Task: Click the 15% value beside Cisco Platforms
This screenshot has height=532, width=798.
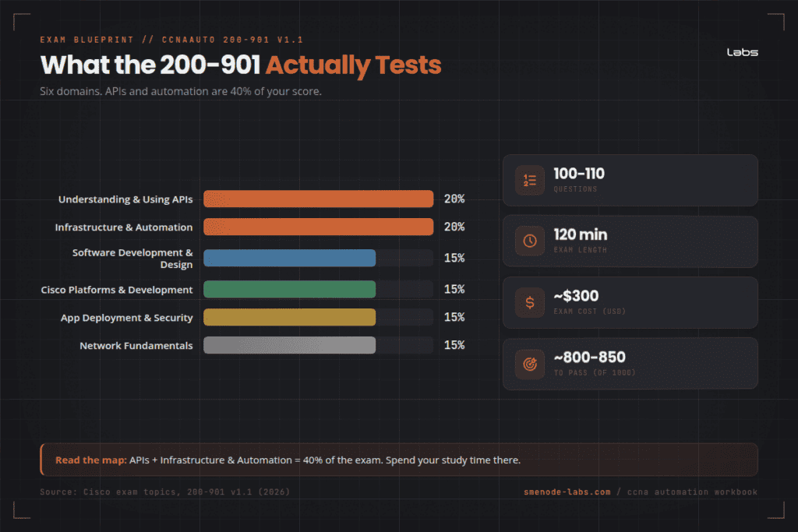Action: tap(454, 289)
